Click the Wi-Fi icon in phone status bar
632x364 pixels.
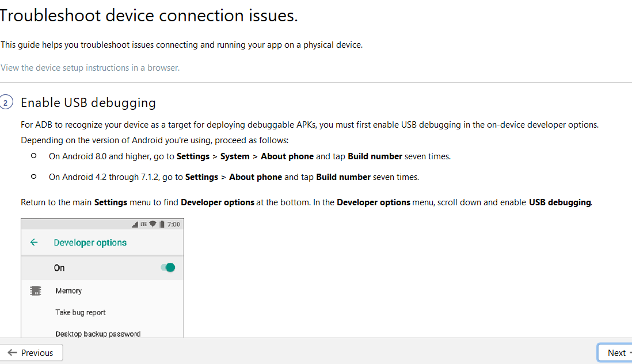(x=153, y=224)
